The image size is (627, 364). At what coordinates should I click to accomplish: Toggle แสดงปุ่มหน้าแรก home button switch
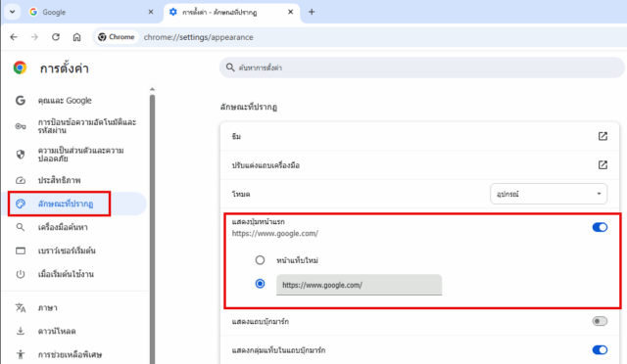[x=600, y=227]
